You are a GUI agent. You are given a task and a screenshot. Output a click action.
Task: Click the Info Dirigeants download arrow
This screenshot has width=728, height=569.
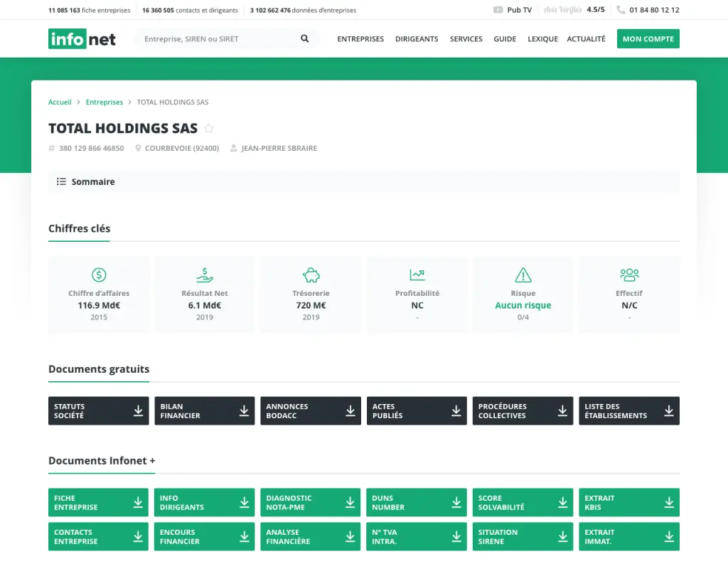tap(244, 502)
